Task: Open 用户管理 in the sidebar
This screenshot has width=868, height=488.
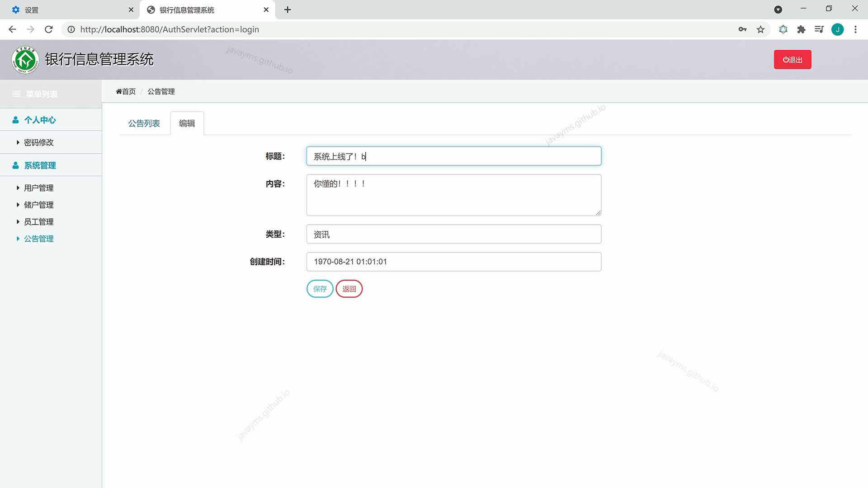Action: (38, 188)
